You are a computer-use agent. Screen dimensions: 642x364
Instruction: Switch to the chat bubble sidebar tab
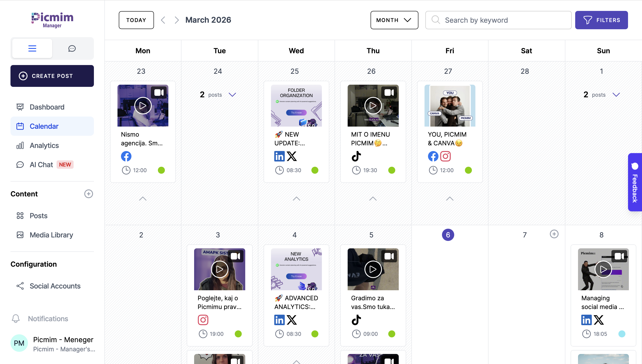click(72, 48)
